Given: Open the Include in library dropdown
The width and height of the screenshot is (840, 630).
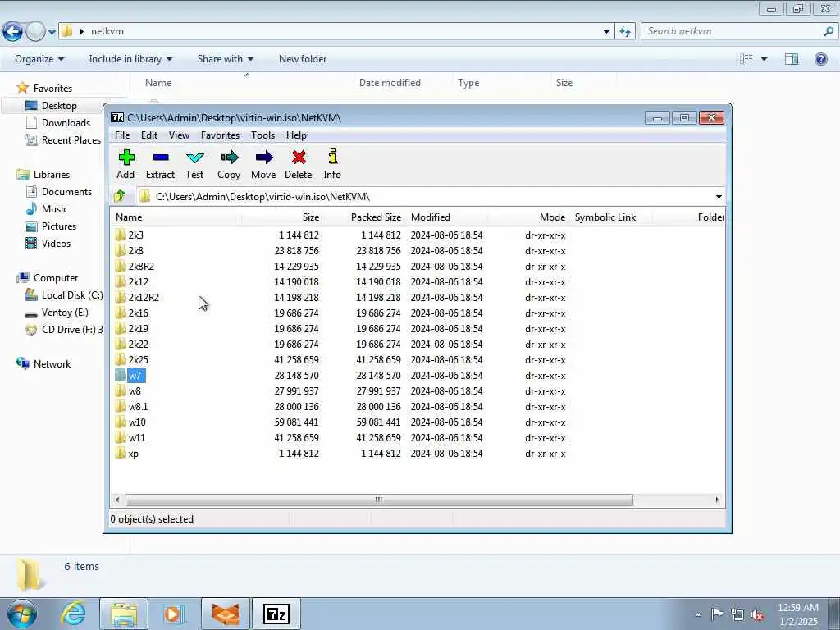Looking at the screenshot, I should click(x=130, y=59).
